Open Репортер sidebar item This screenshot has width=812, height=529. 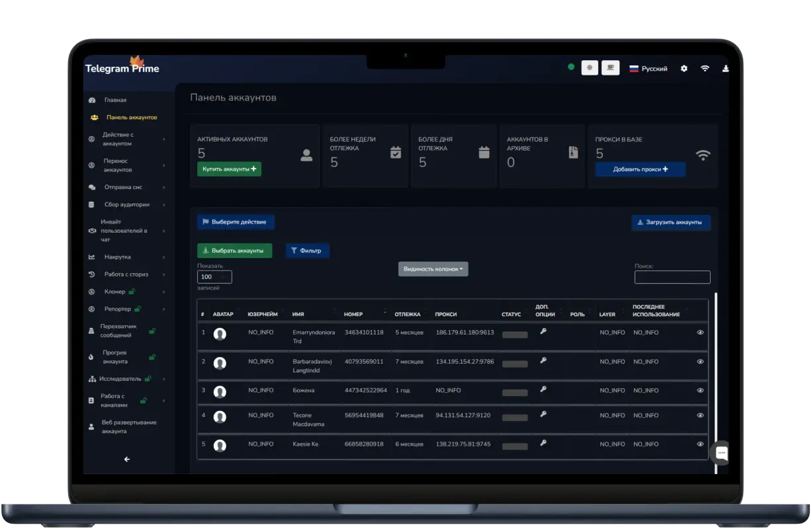pyautogui.click(x=126, y=309)
